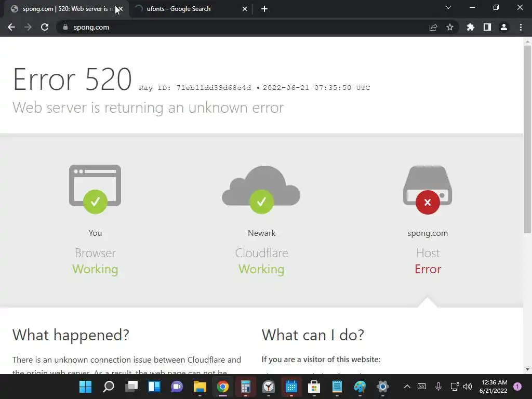Image resolution: width=532 pixels, height=399 pixels.
Task: Open Microsoft Store from the taskbar
Action: tap(314, 387)
